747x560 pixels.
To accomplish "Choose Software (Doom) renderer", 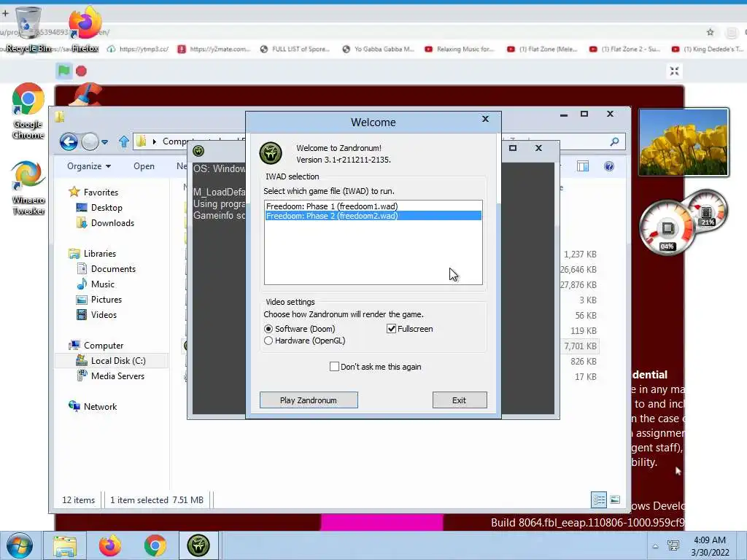I will tap(300, 329).
